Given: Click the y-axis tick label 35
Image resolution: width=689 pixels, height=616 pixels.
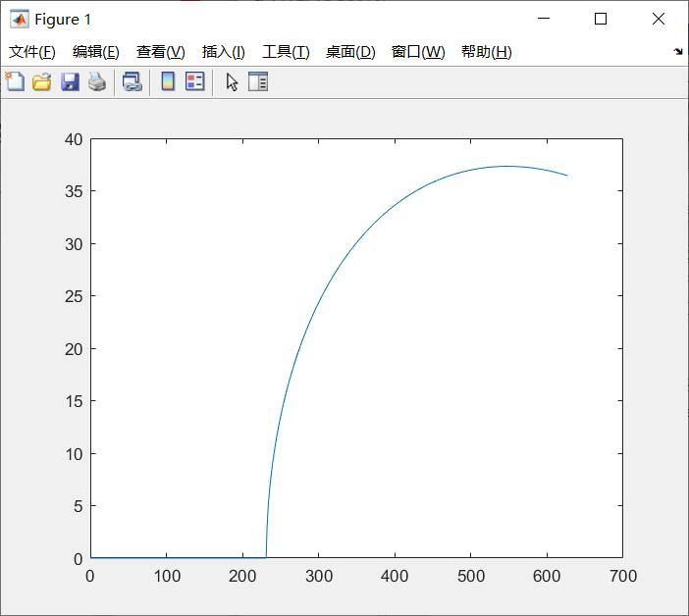Looking at the screenshot, I should [74, 191].
